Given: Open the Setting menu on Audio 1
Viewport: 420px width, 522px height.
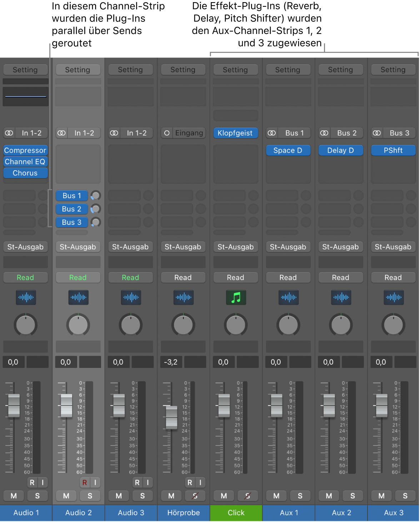Looking at the screenshot, I should click(25, 70).
